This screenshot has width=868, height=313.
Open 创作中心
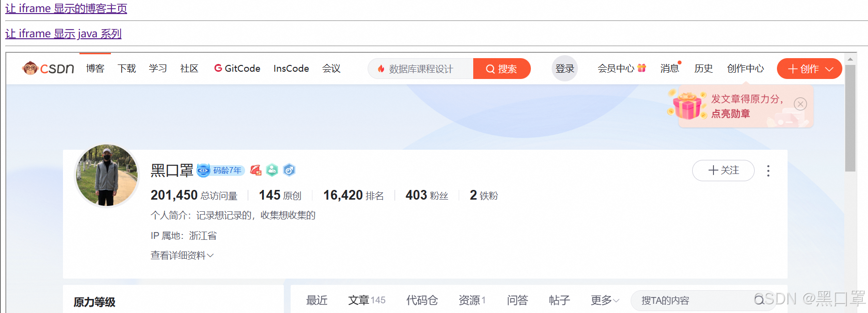click(x=745, y=68)
